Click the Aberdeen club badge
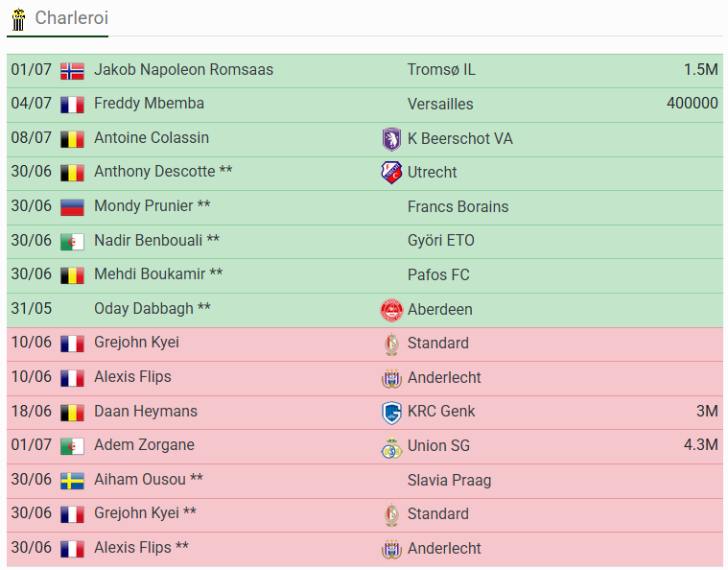Image resolution: width=728 pixels, height=570 pixels. [x=391, y=310]
